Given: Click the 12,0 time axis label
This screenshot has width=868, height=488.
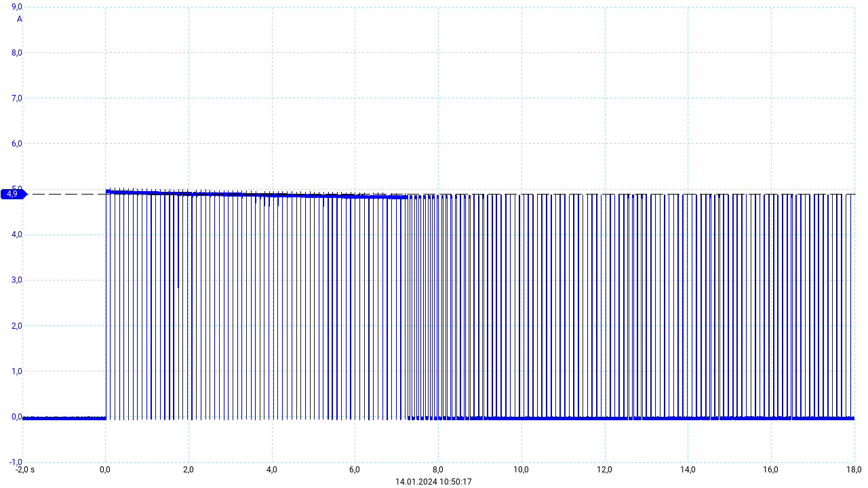Looking at the screenshot, I should [x=605, y=470].
